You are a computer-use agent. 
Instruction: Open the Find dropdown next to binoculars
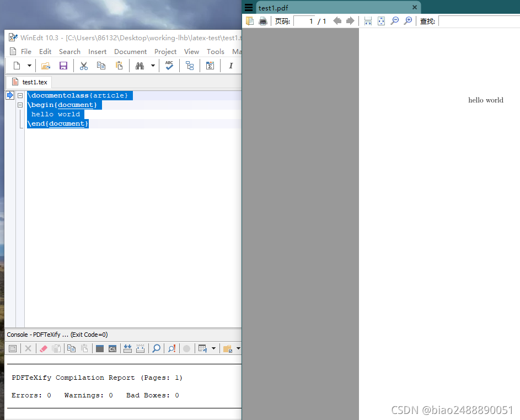click(153, 65)
